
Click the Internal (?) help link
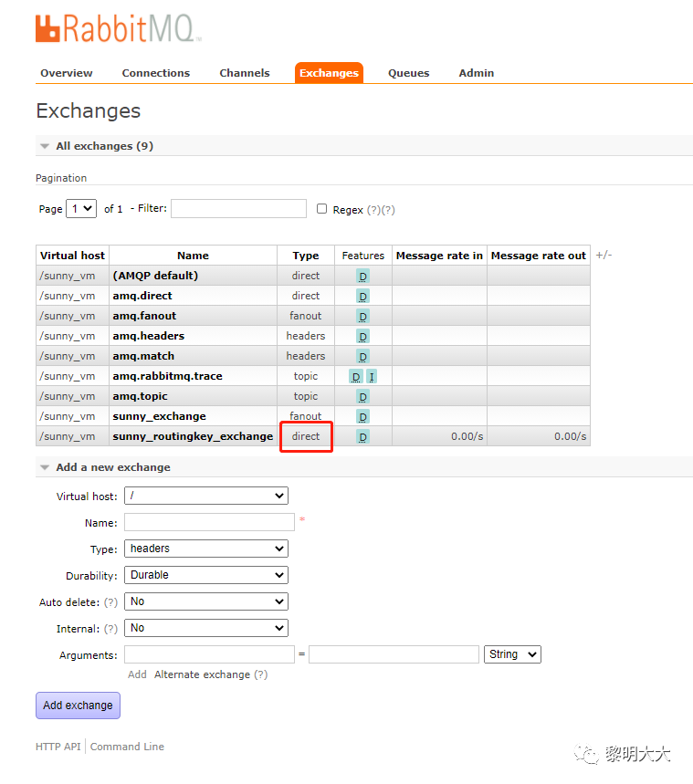pyautogui.click(x=110, y=629)
